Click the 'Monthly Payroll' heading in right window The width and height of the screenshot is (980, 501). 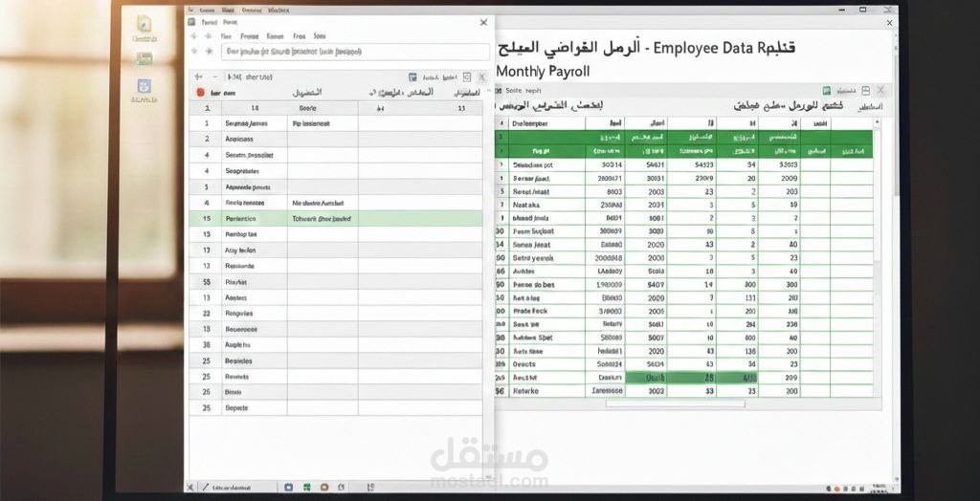pyautogui.click(x=544, y=71)
